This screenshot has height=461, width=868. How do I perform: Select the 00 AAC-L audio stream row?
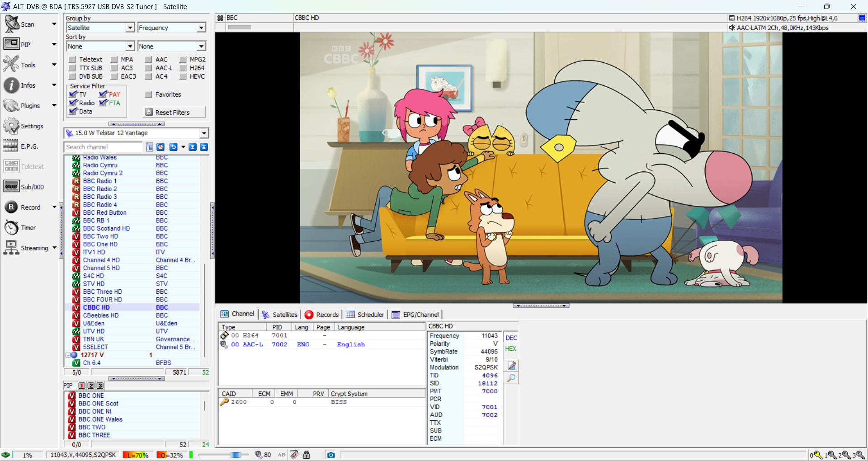click(x=322, y=344)
